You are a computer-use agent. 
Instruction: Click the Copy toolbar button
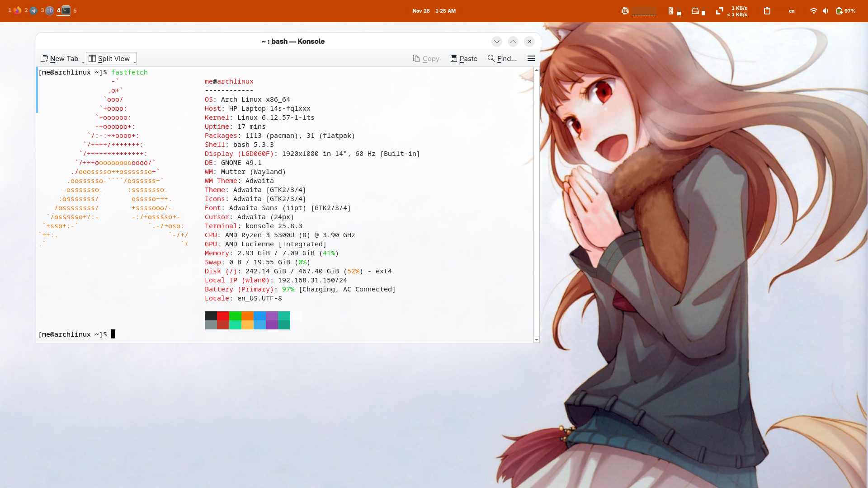(426, 58)
